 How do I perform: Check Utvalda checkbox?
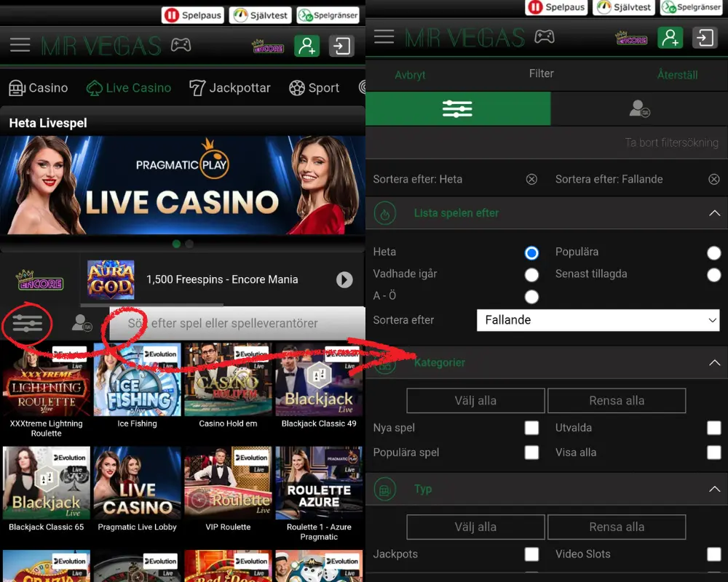click(714, 428)
